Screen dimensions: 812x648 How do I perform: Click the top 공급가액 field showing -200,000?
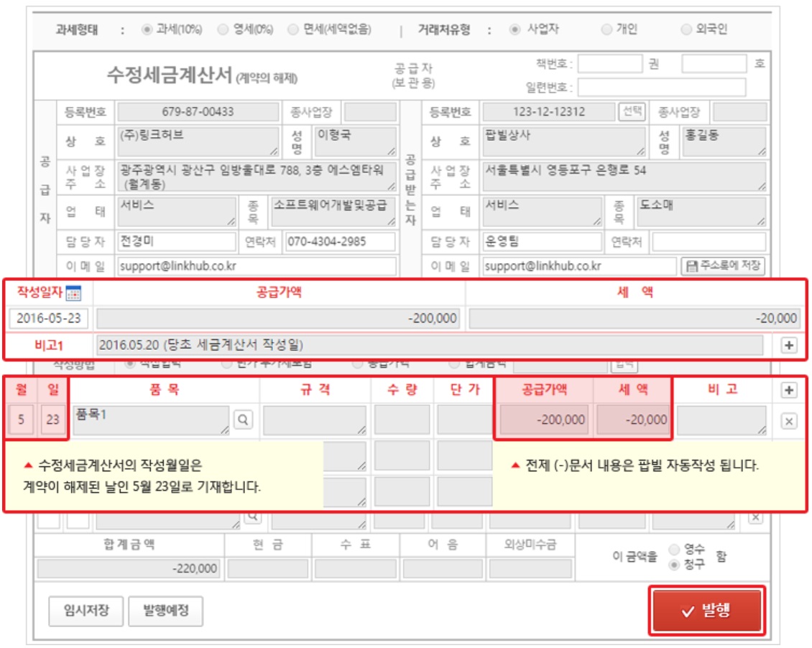(x=278, y=318)
